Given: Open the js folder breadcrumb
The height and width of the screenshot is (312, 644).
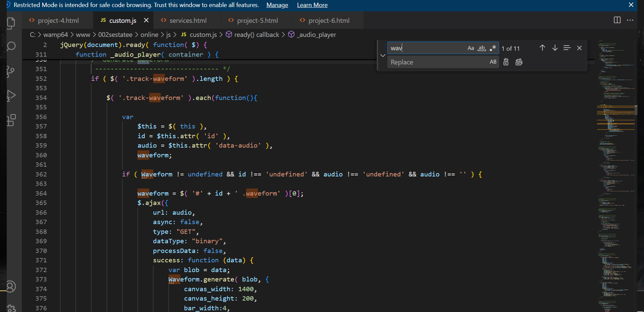Looking at the screenshot, I should coord(168,35).
